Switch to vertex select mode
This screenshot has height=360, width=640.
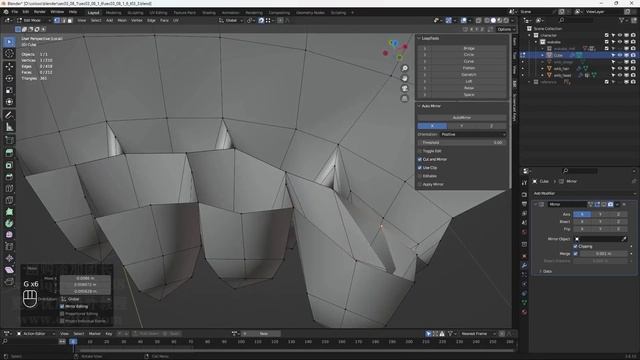57,20
